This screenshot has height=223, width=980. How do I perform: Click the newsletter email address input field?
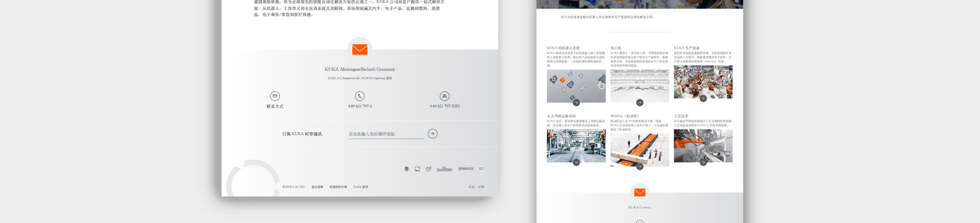(386, 134)
